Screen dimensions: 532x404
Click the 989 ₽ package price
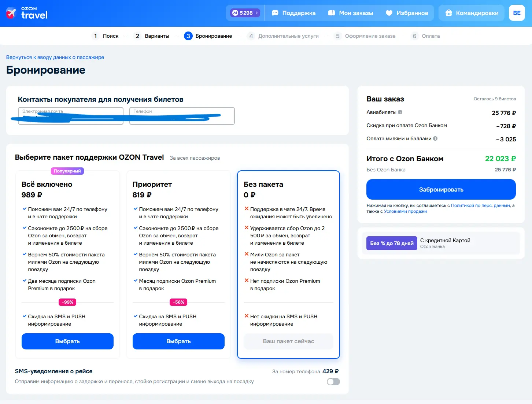[32, 195]
